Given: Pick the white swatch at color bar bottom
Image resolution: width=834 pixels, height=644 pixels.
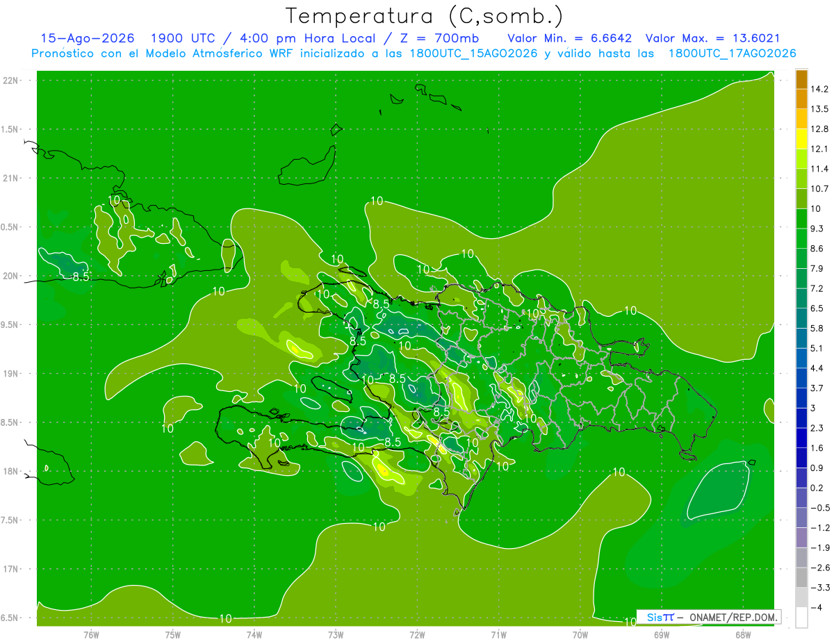Looking at the screenshot, I should pos(801,617).
